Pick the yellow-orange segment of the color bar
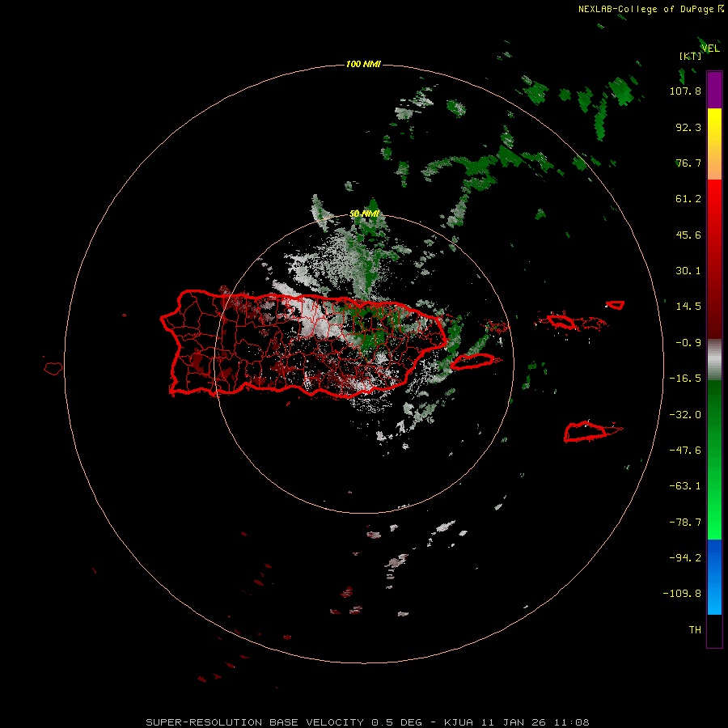728x728 pixels. coord(714,144)
